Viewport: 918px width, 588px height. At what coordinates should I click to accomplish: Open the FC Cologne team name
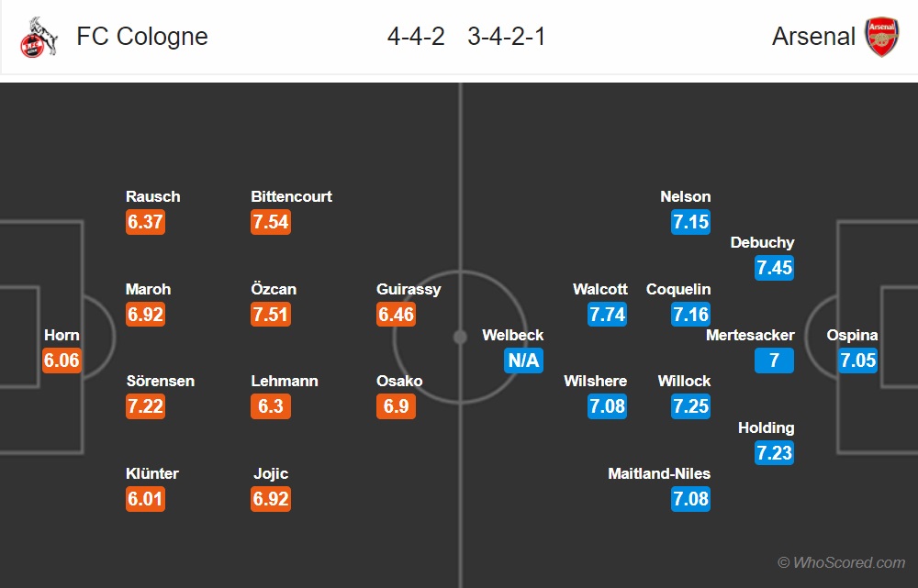point(142,37)
